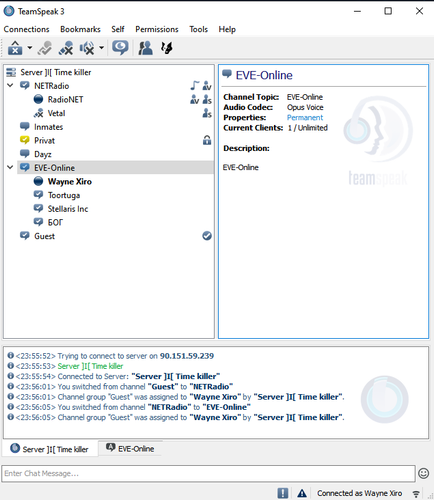Click the Wayne Xiro status circle icon

point(38,181)
